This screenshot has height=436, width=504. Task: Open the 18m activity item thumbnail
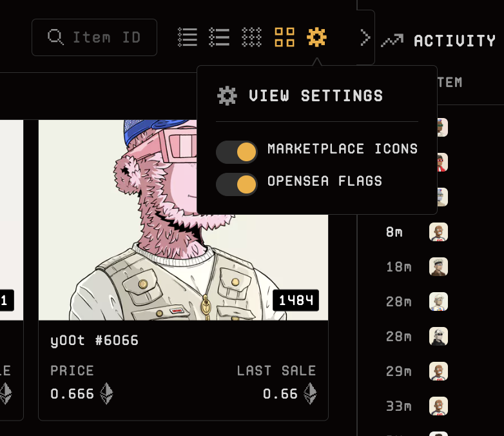[438, 267]
